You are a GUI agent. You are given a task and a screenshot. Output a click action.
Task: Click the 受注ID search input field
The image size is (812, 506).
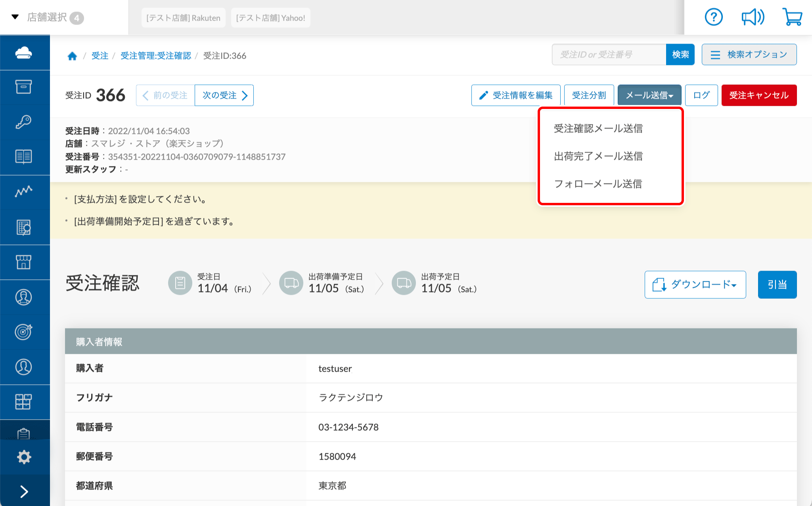(x=609, y=55)
